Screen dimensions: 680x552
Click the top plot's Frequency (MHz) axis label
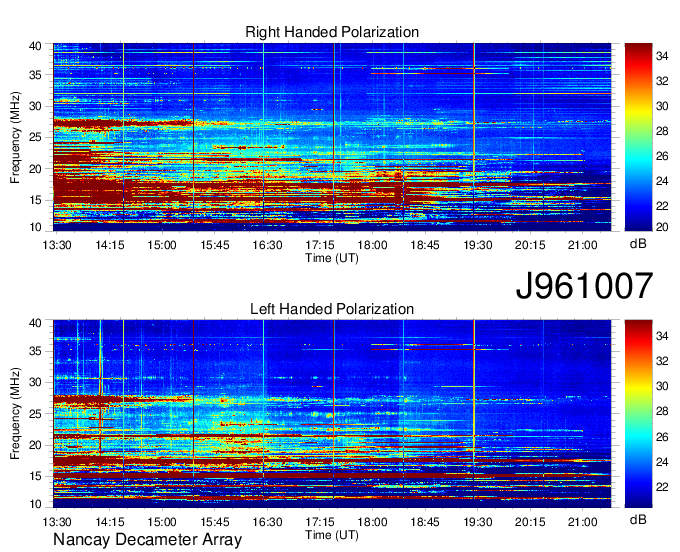pyautogui.click(x=15, y=137)
